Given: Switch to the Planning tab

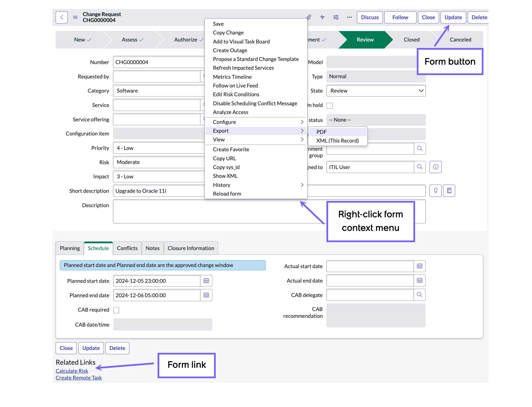Looking at the screenshot, I should click(70, 248).
